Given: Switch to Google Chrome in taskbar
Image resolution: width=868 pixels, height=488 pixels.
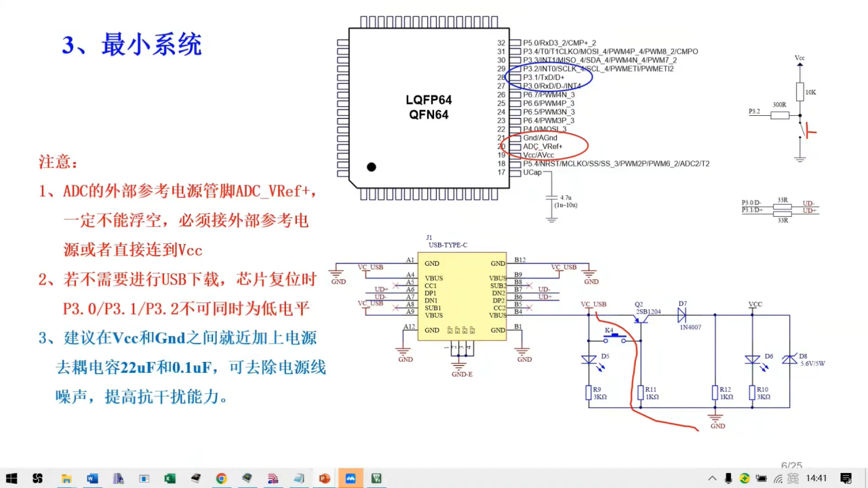Looking at the screenshot, I should click(x=221, y=479).
